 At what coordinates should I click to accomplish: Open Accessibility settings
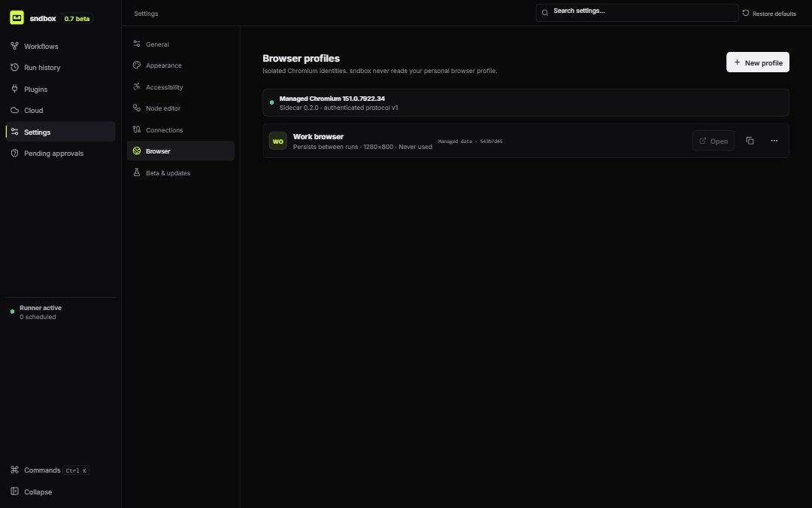pyautogui.click(x=180, y=87)
